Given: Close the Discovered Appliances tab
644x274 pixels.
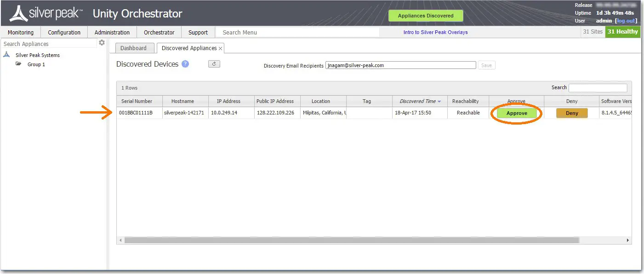Looking at the screenshot, I should click(x=221, y=48).
